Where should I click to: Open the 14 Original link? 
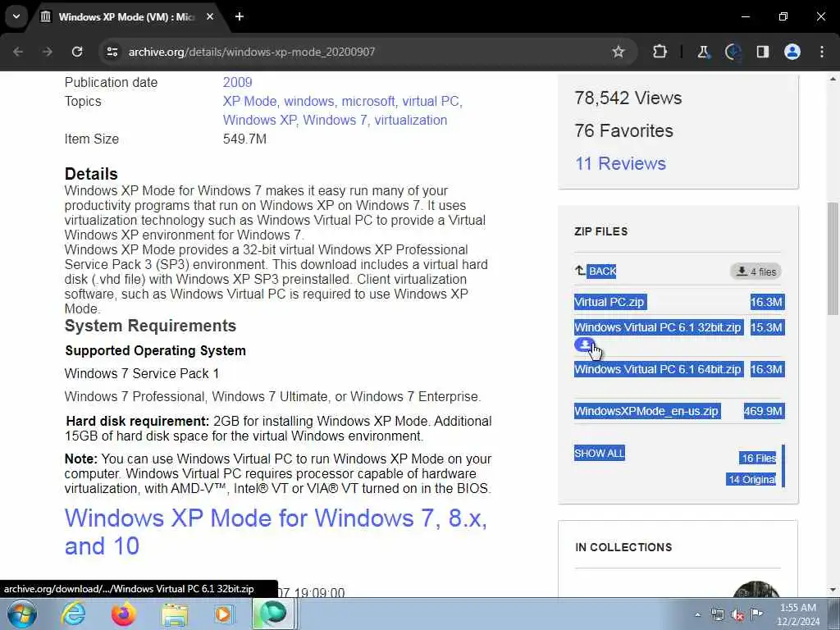(751, 479)
